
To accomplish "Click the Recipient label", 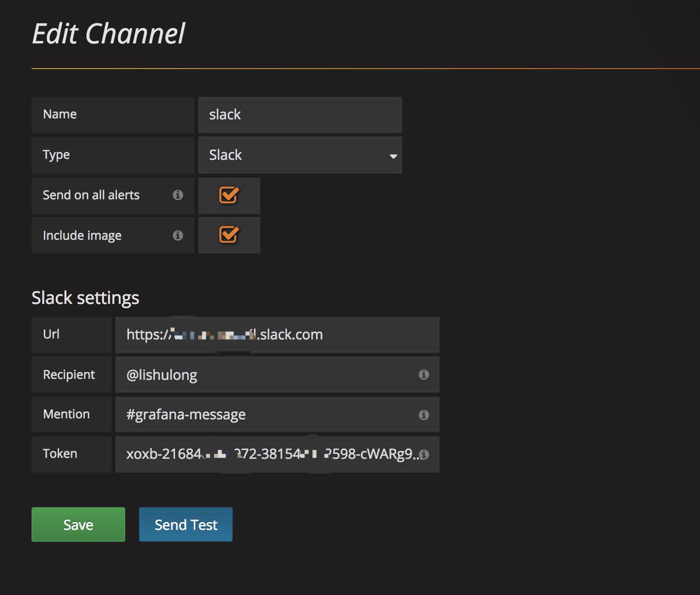I will coord(69,375).
